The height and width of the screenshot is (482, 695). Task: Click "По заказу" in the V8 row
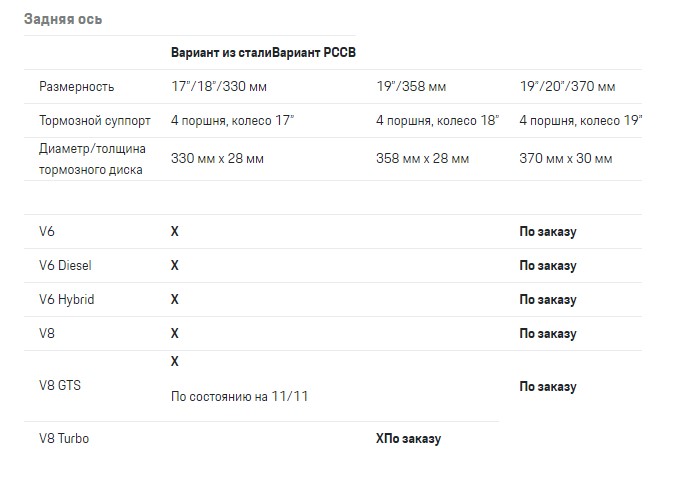pyautogui.click(x=547, y=334)
